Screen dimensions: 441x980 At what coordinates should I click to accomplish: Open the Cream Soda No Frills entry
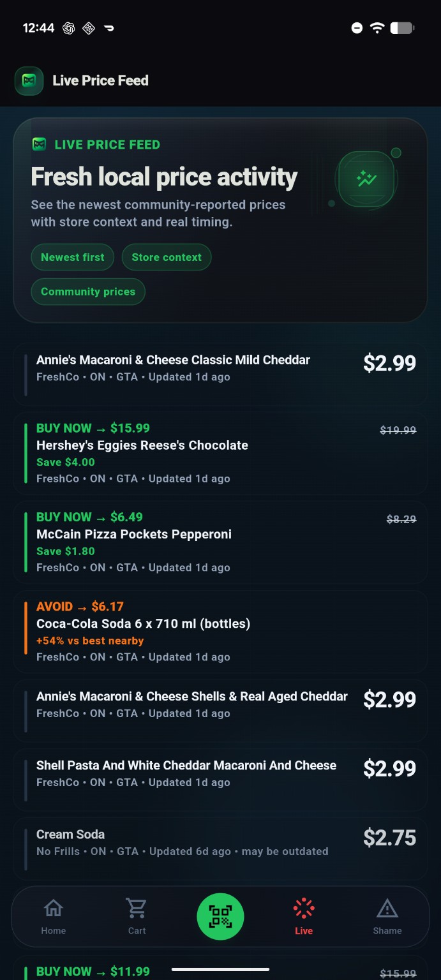pos(220,842)
